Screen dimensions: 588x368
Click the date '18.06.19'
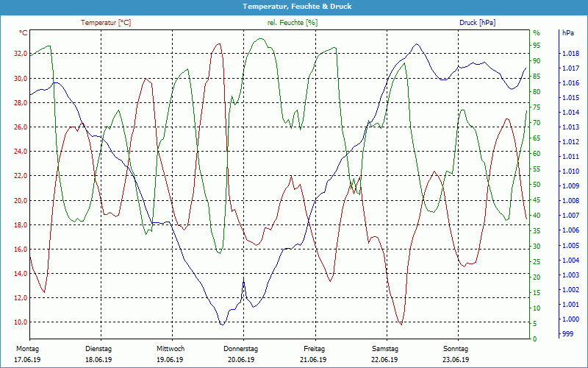click(x=98, y=360)
